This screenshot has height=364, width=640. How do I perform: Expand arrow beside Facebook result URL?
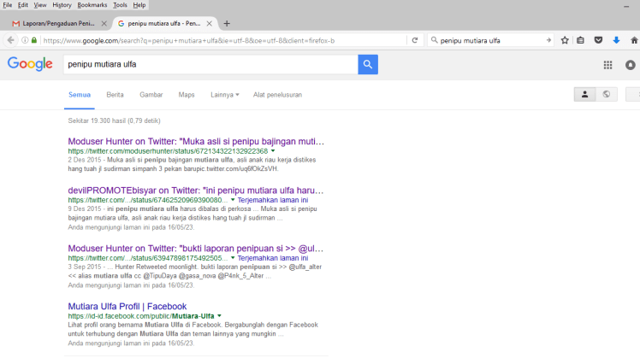tap(219, 316)
